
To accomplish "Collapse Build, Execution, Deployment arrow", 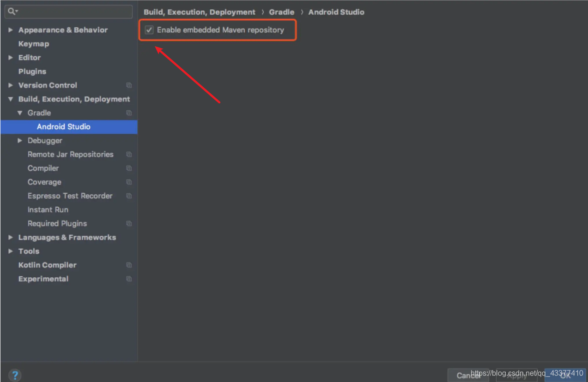I will click(x=11, y=99).
